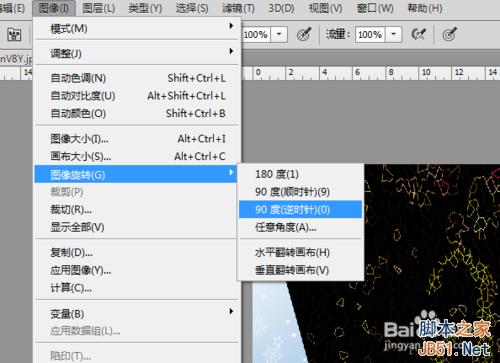
Task: Open the 窗口(W) menu
Action: 375,8
